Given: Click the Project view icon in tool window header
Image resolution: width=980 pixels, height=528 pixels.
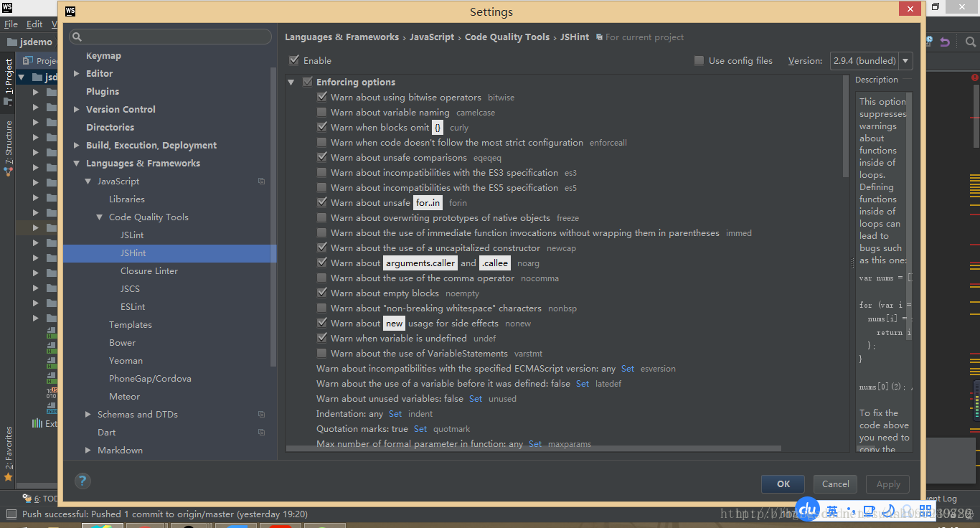Looking at the screenshot, I should tap(29, 61).
